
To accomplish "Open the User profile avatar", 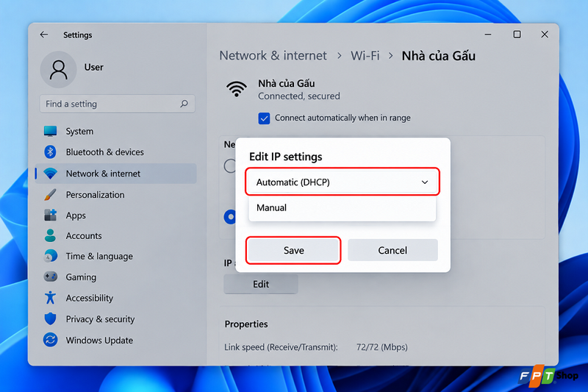I will [58, 70].
